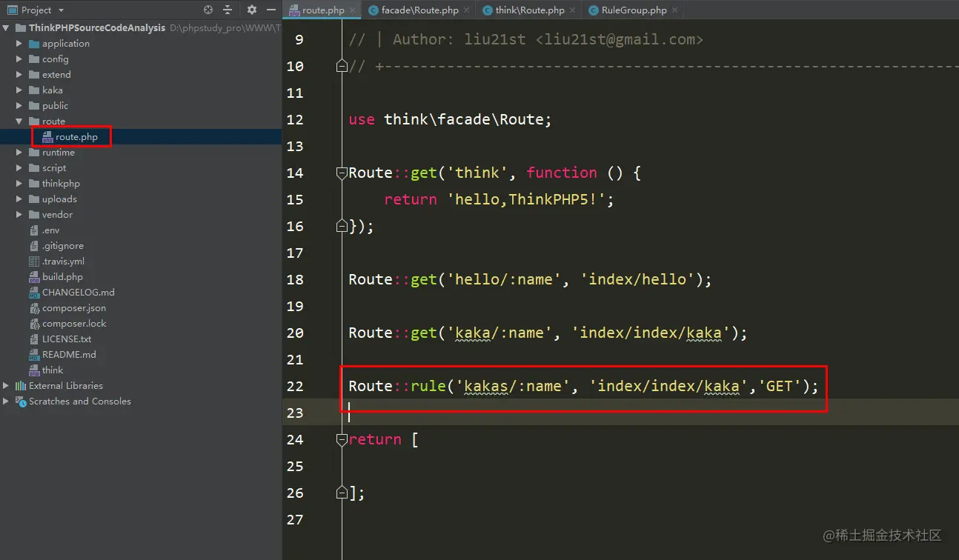Viewport: 959px width, 560px height.
Task: Collapse the route folder arrow
Action: point(20,121)
